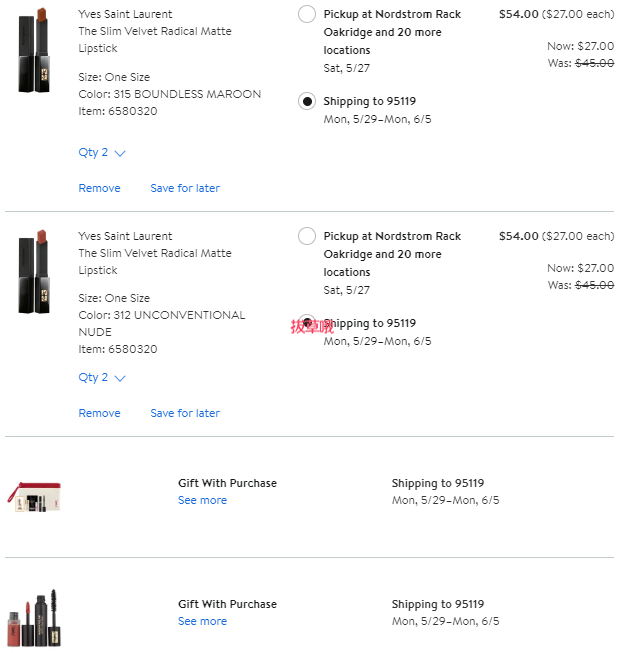
Task: Remove the Unconventional Nude lipstick from bag
Action: 100,413
